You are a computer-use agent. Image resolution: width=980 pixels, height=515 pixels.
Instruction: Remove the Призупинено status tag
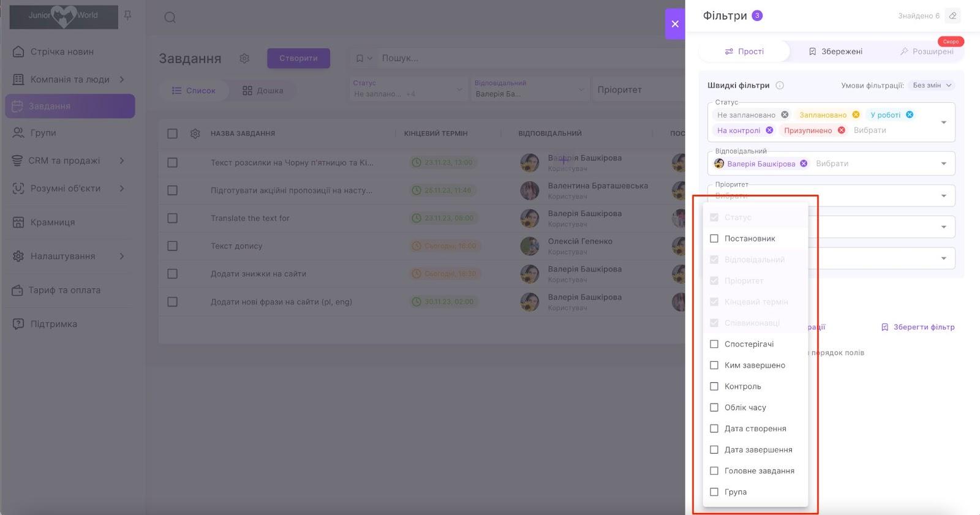click(x=842, y=130)
